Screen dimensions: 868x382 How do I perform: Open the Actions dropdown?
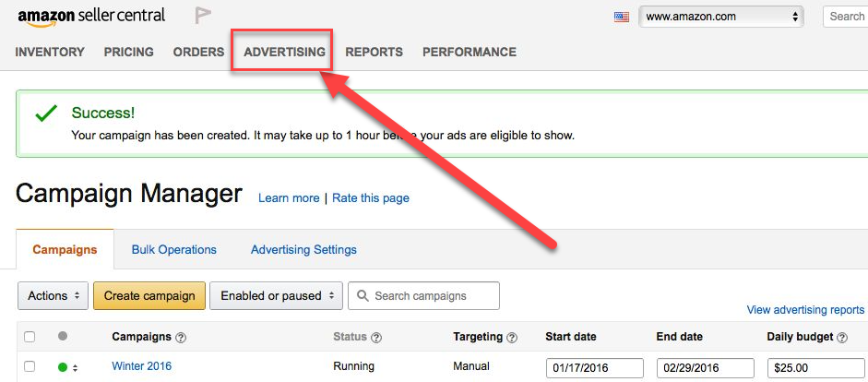click(54, 295)
